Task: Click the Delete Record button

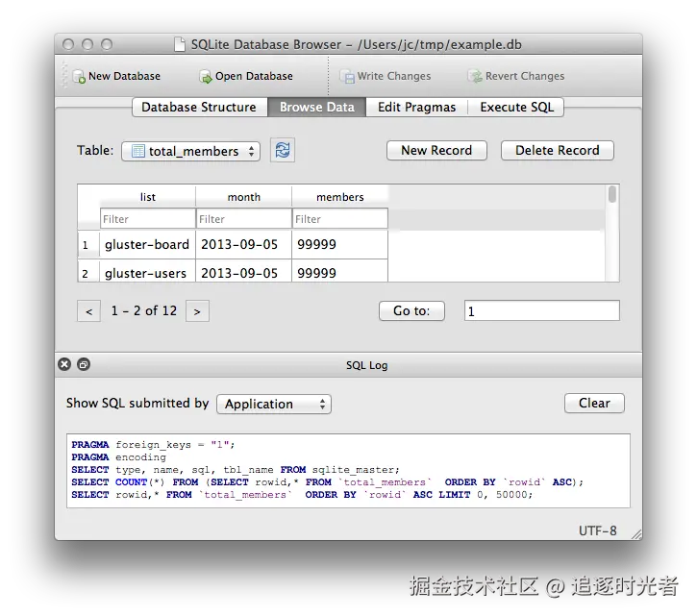Action: (x=558, y=150)
